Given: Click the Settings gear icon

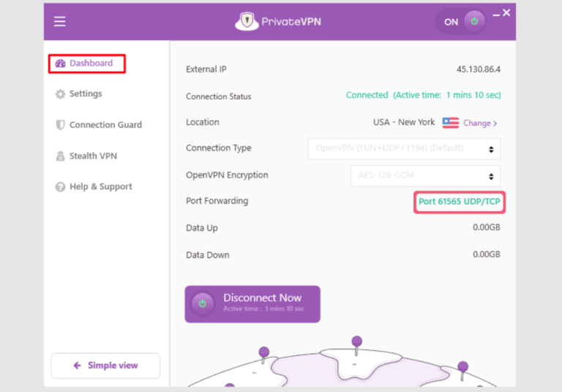Looking at the screenshot, I should coord(60,94).
